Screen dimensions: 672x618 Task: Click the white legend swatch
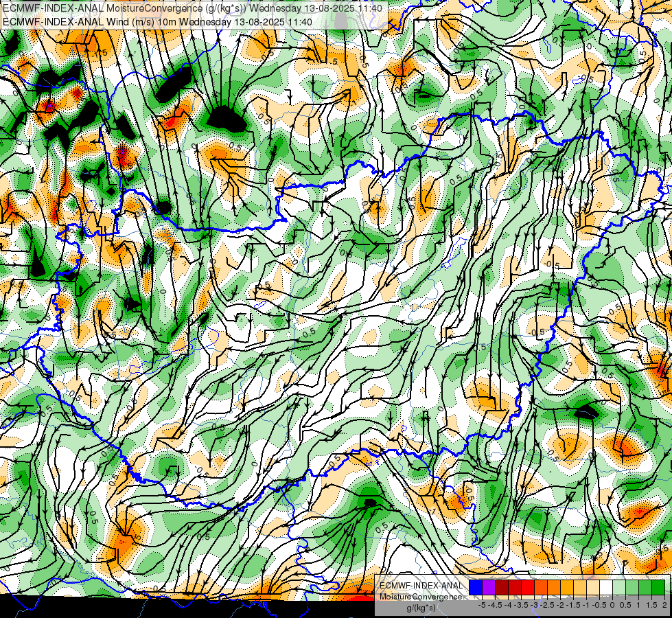[x=606, y=587]
